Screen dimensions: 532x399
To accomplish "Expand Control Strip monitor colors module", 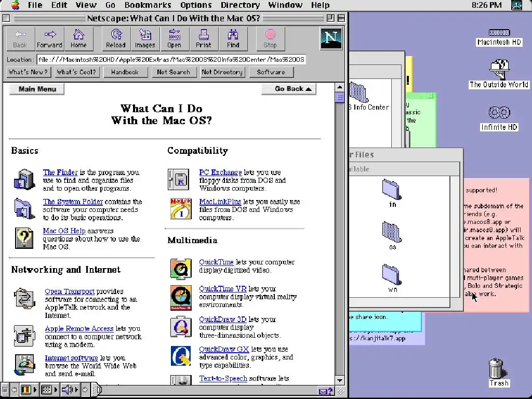I will pyautogui.click(x=30, y=390).
